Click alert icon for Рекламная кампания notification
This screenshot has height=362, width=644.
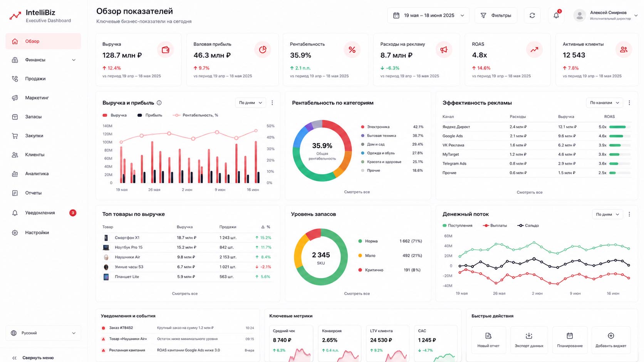[x=103, y=350]
